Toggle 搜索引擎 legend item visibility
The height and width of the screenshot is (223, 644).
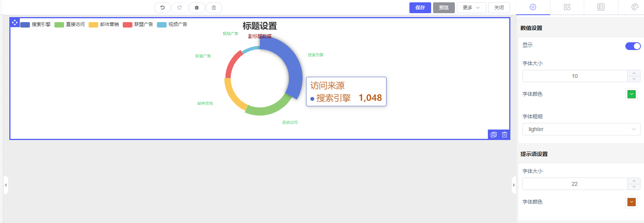[35, 24]
